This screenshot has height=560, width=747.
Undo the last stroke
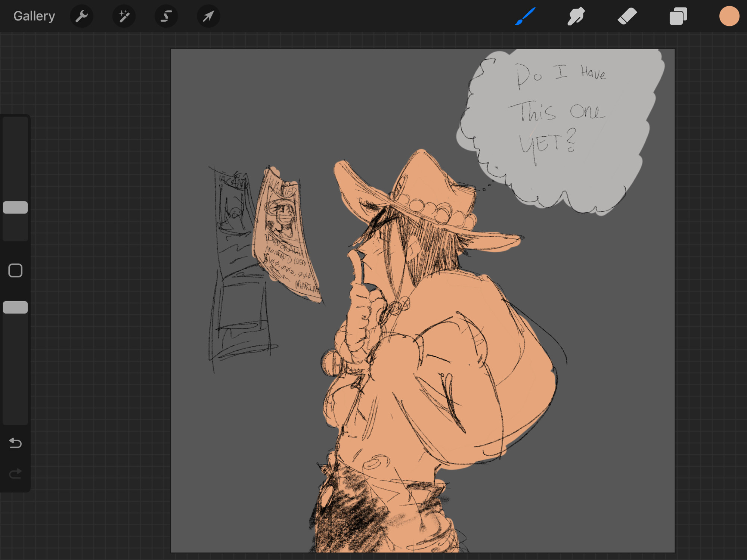15,443
